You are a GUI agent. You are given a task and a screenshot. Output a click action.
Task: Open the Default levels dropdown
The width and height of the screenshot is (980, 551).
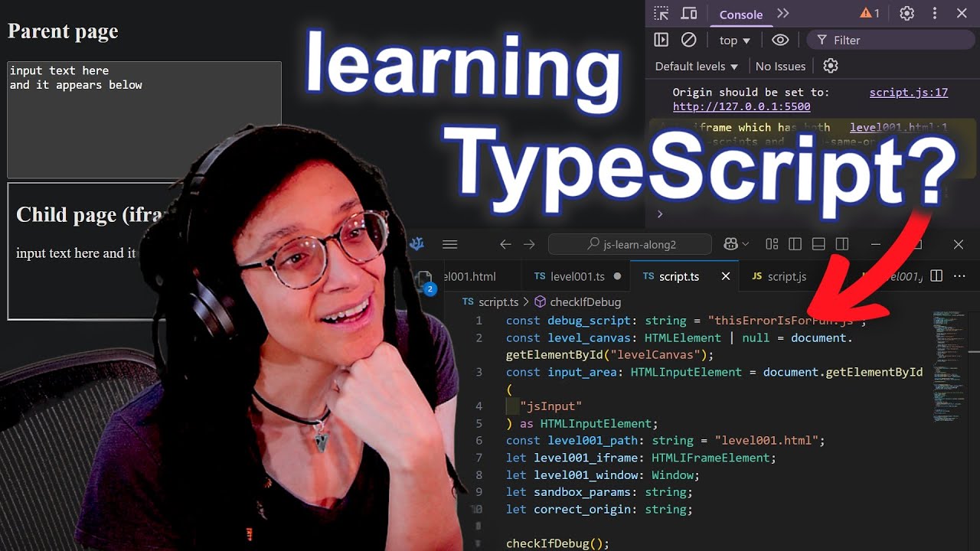coord(697,66)
